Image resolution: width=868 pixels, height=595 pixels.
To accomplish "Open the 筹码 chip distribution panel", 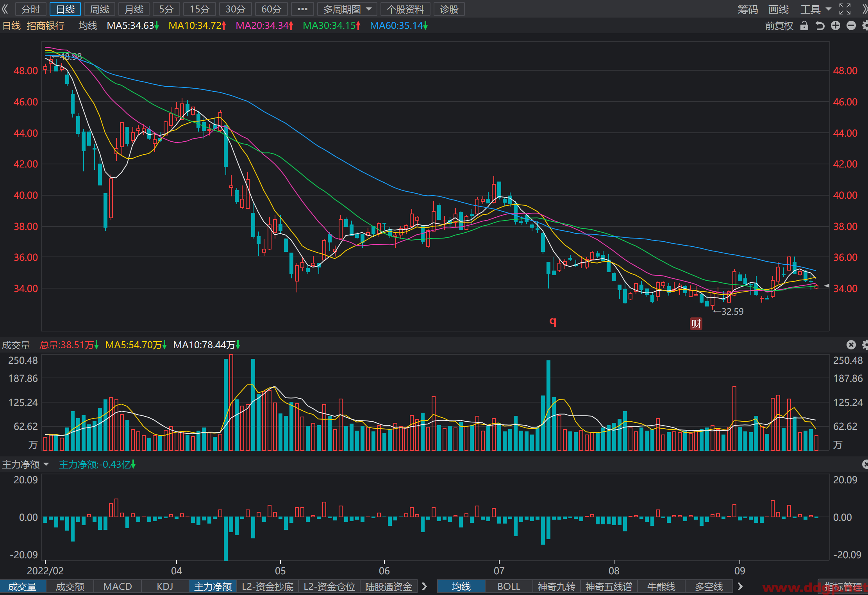I will pos(748,9).
